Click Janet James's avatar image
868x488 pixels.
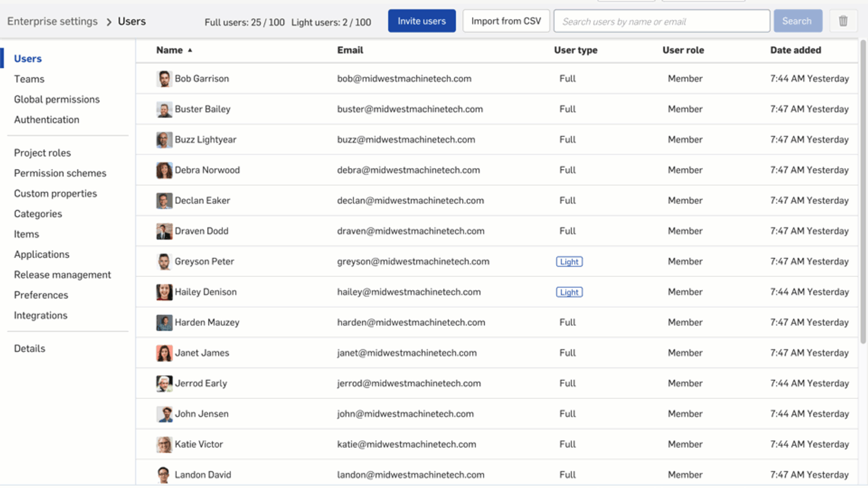(164, 353)
